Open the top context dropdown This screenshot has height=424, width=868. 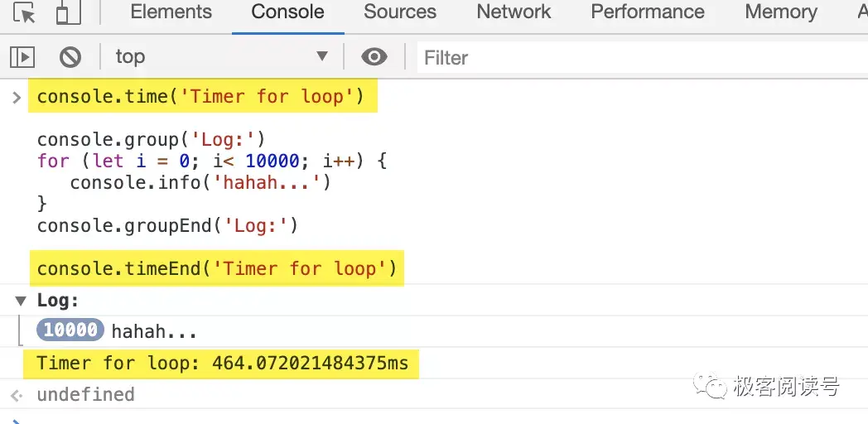pyautogui.click(x=220, y=57)
